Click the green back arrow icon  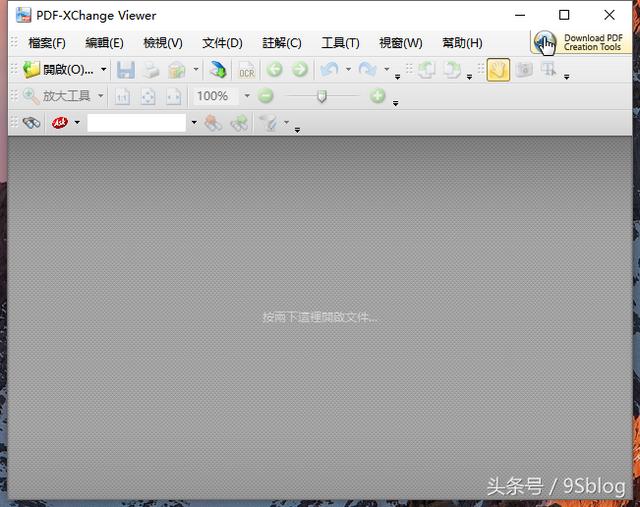click(274, 70)
